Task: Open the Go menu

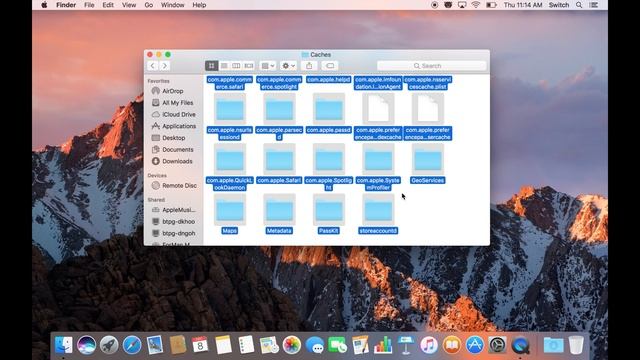Action: (x=149, y=5)
